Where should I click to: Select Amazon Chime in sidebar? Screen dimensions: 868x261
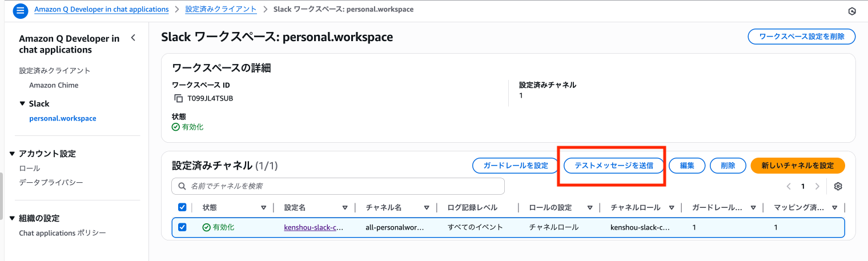click(x=54, y=85)
